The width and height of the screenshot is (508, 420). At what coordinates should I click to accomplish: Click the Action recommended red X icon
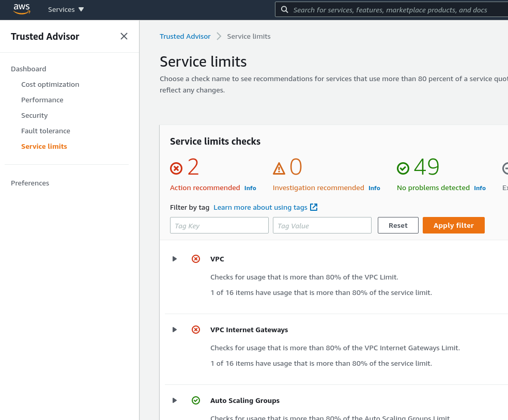tap(176, 168)
